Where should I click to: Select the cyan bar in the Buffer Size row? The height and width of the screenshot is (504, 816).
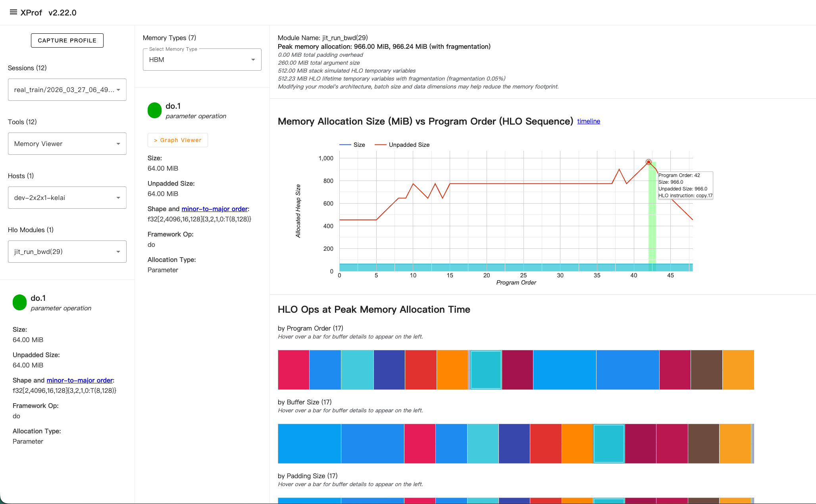[x=483, y=444]
